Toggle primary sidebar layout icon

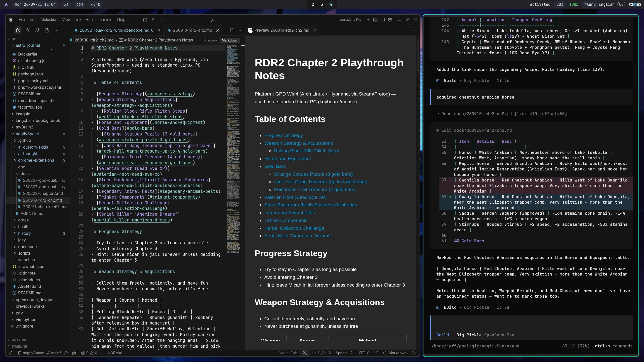(x=145, y=20)
